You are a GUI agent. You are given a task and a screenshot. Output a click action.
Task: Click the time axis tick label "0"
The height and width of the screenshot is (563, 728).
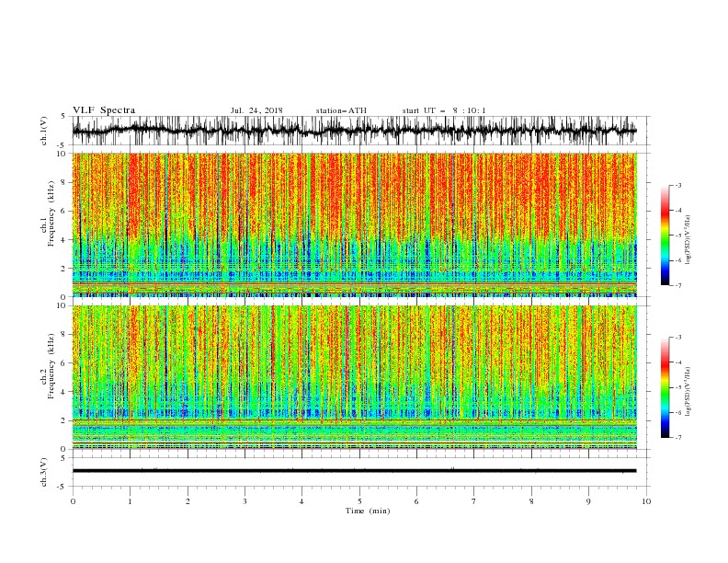tap(73, 501)
